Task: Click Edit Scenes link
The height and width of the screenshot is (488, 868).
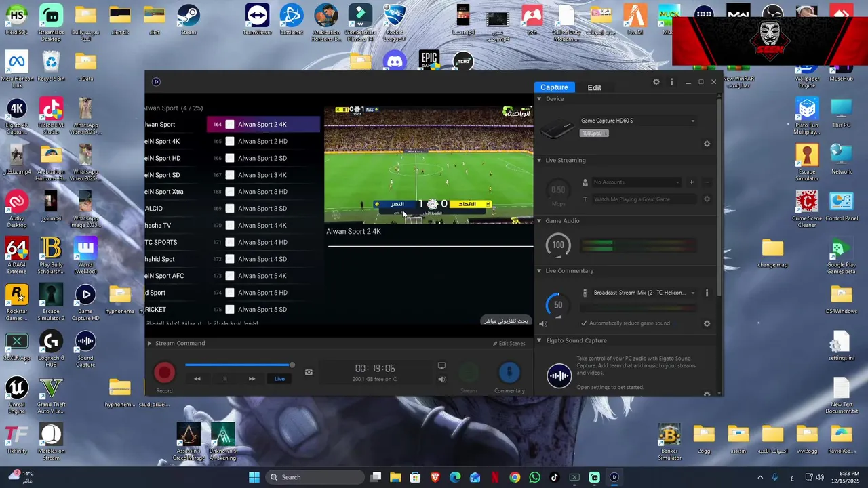Action: [509, 344]
